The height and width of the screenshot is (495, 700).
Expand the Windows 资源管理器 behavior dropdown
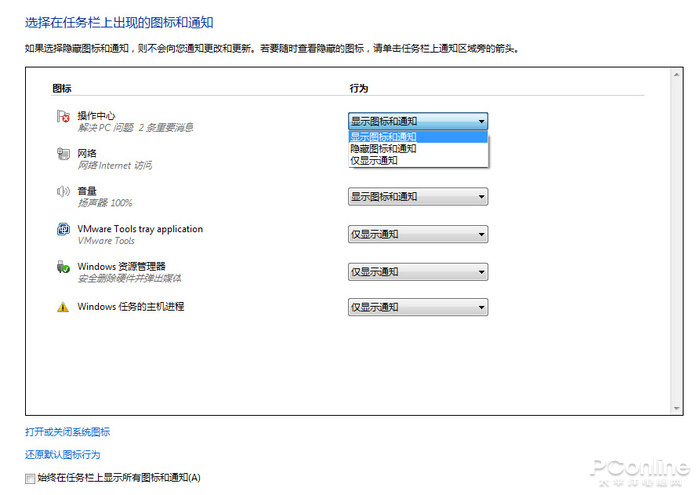pyautogui.click(x=418, y=271)
